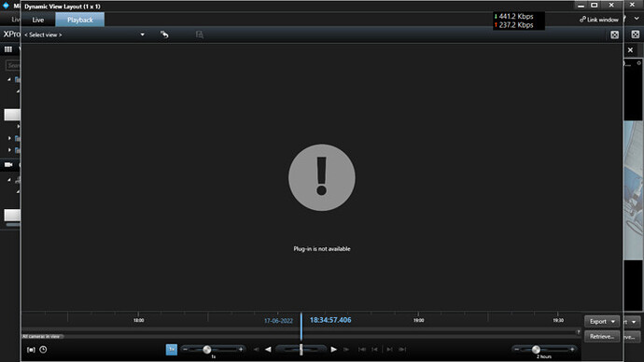Jump to previous sequence
The width and height of the screenshot is (644, 362).
point(374,349)
